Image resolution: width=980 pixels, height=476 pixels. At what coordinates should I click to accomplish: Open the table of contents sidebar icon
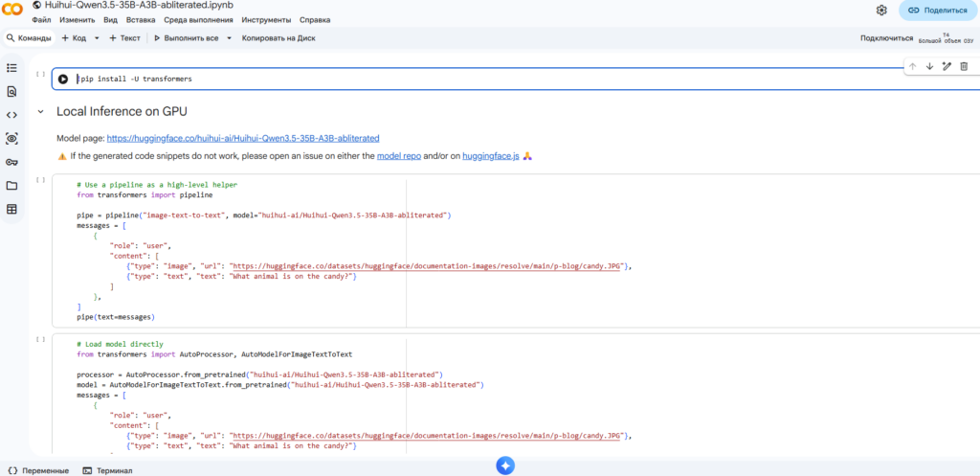(11, 68)
